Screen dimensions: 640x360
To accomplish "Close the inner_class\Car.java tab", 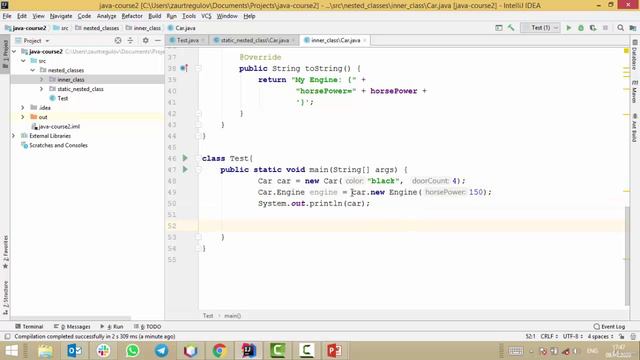I will (365, 40).
